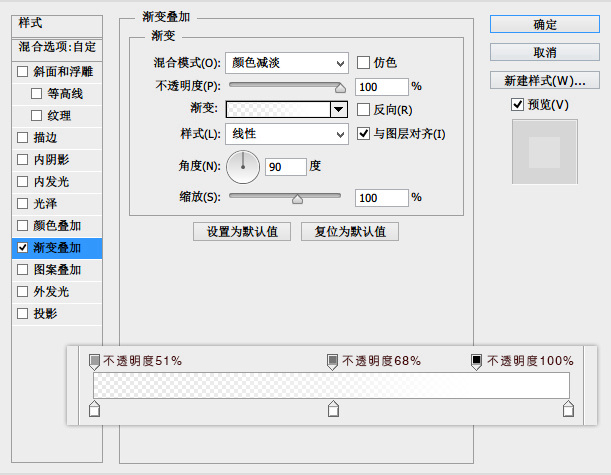Click the 缩放 slider handle

[x=297, y=199]
